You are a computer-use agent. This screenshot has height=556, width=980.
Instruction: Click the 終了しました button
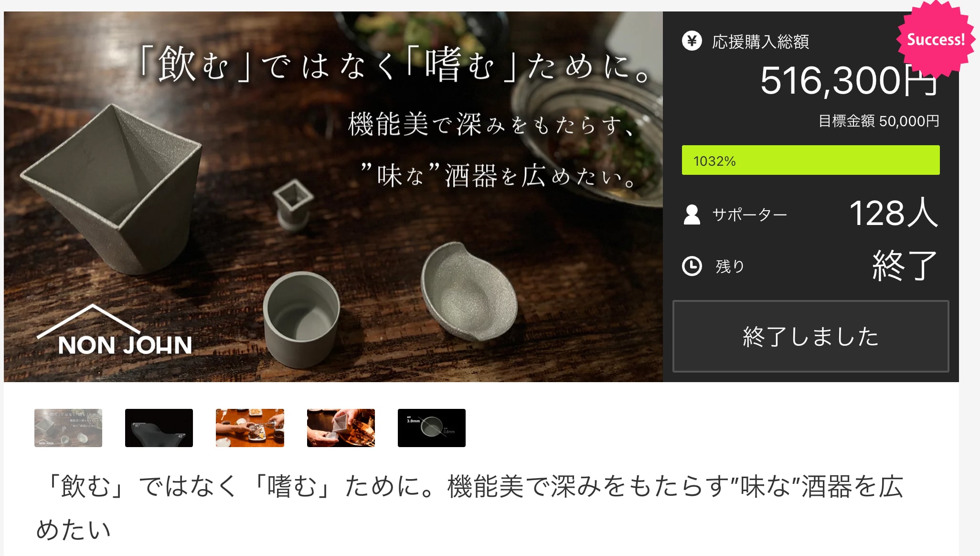810,336
